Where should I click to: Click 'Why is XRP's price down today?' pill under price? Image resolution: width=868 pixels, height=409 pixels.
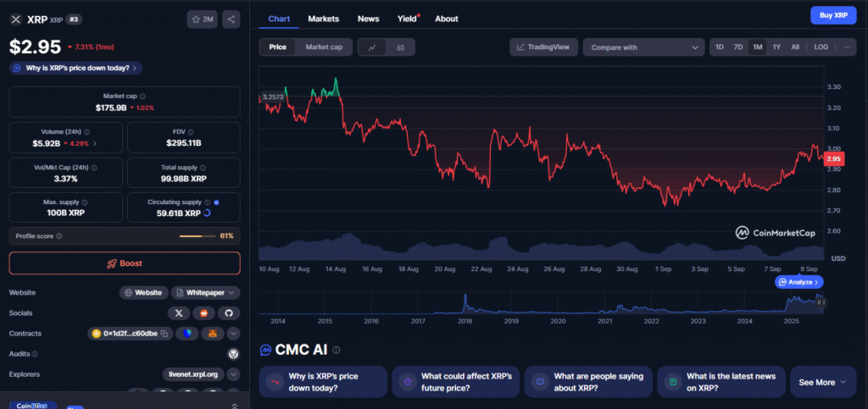76,68
